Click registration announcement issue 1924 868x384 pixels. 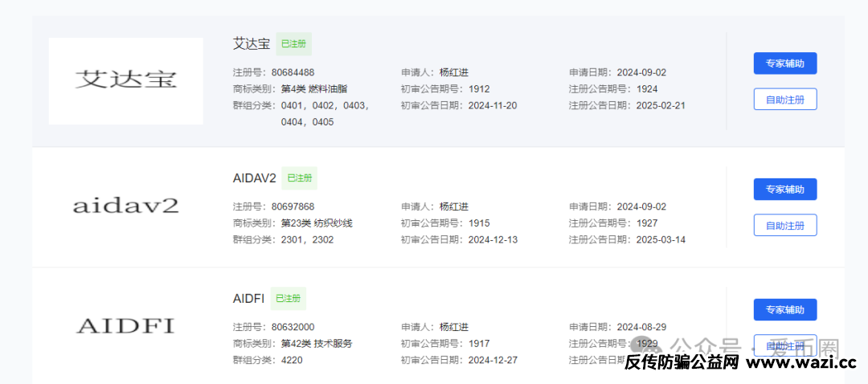pos(647,89)
